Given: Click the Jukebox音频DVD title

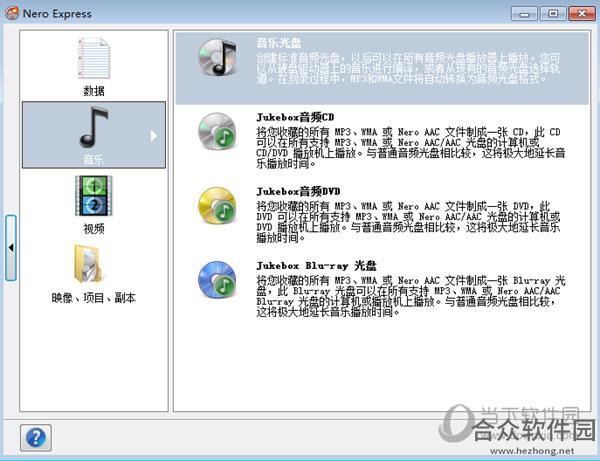Looking at the screenshot, I should pyautogui.click(x=298, y=191).
